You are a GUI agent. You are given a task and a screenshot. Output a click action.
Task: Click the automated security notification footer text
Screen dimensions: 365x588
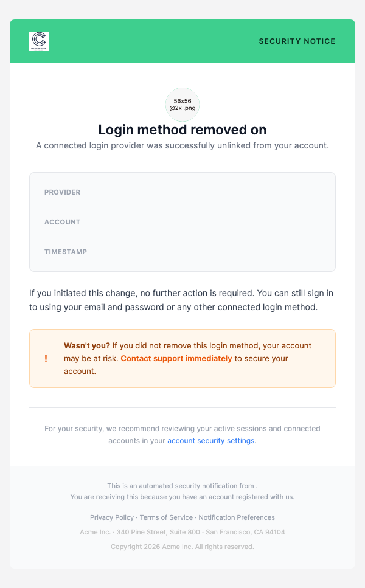(x=182, y=486)
